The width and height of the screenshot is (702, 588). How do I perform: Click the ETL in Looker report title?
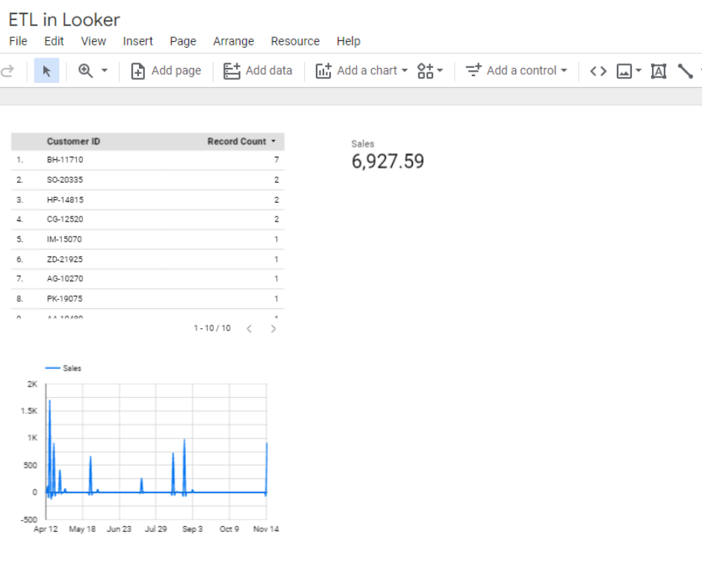pos(64,19)
